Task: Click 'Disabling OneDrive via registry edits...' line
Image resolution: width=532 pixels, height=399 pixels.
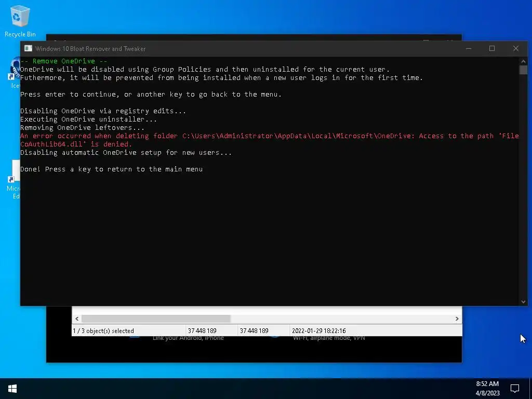Action: (103, 111)
